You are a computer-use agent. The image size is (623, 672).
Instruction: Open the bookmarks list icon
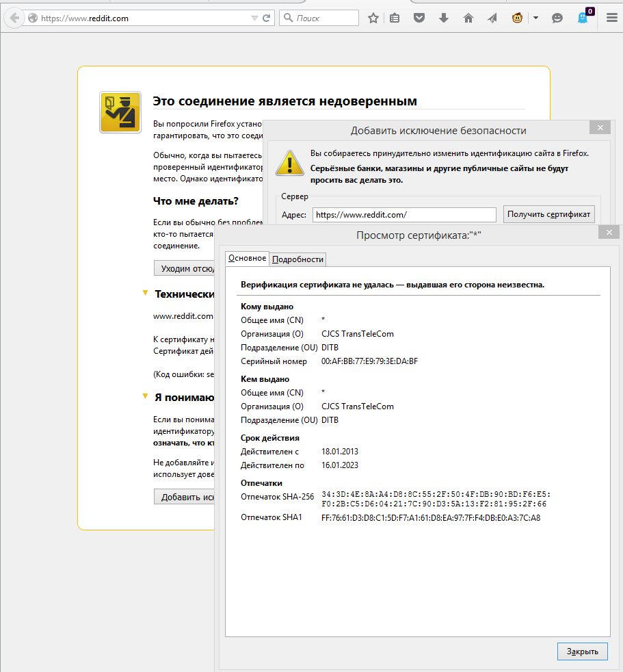[x=395, y=18]
